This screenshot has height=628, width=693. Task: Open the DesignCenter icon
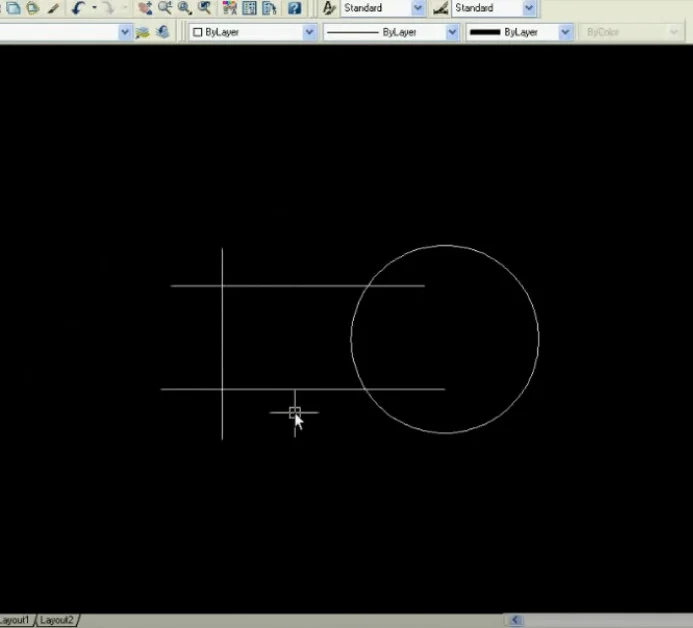[x=249, y=8]
